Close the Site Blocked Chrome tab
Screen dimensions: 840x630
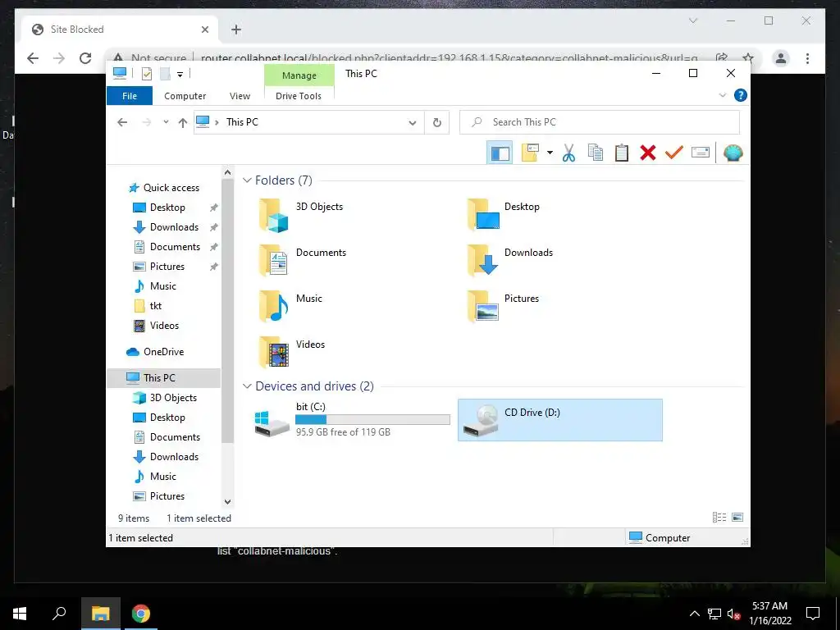tap(204, 30)
